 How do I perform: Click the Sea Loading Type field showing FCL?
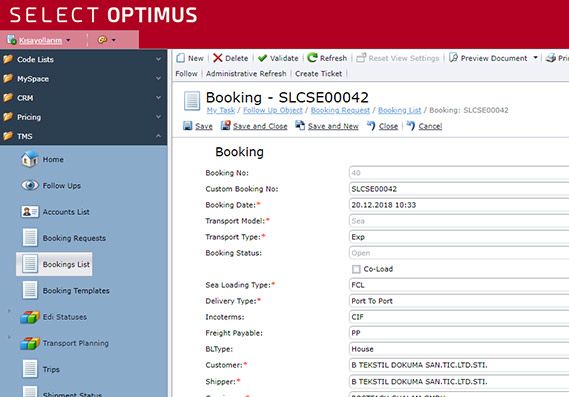tap(459, 285)
